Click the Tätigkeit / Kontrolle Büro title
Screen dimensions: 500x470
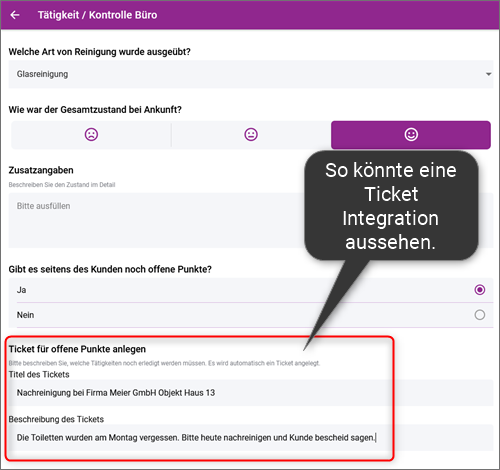coord(97,15)
